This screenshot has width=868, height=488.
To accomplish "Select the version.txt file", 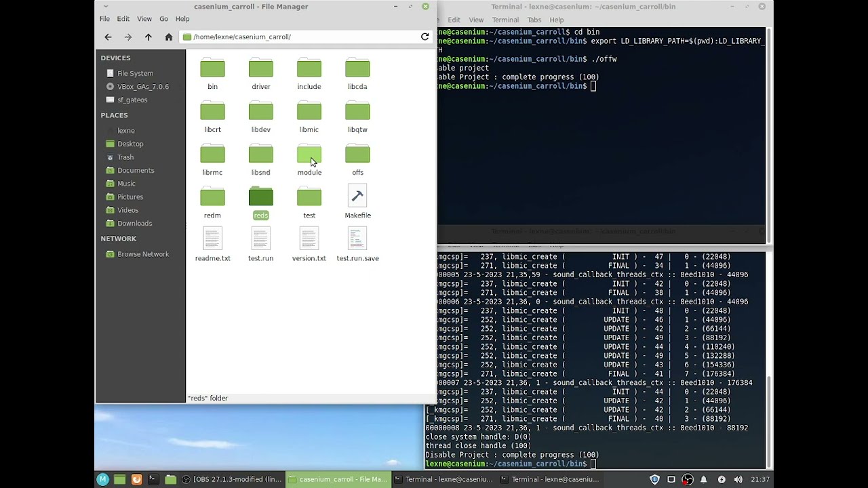I will pyautogui.click(x=309, y=245).
